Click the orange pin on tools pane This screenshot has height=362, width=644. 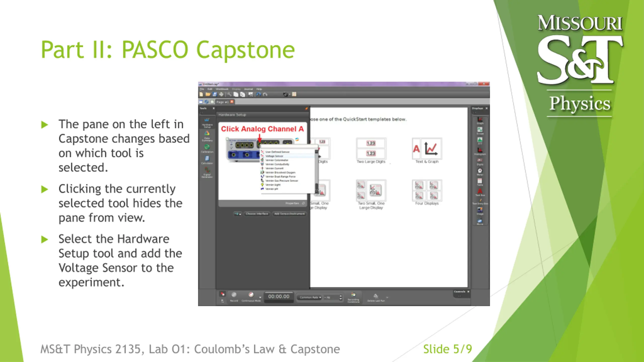point(306,109)
